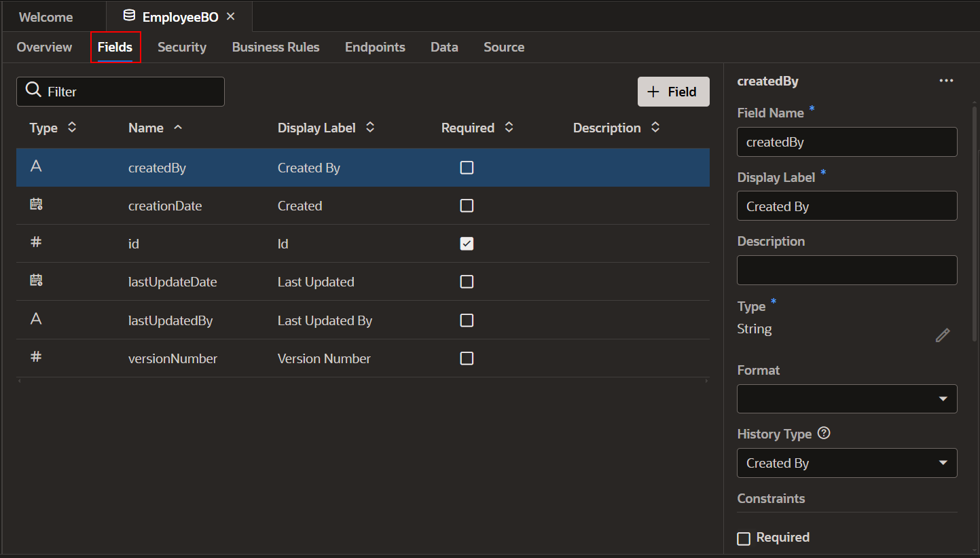The width and height of the screenshot is (980, 558).
Task: Click the number type icon for id
Action: pyautogui.click(x=36, y=242)
